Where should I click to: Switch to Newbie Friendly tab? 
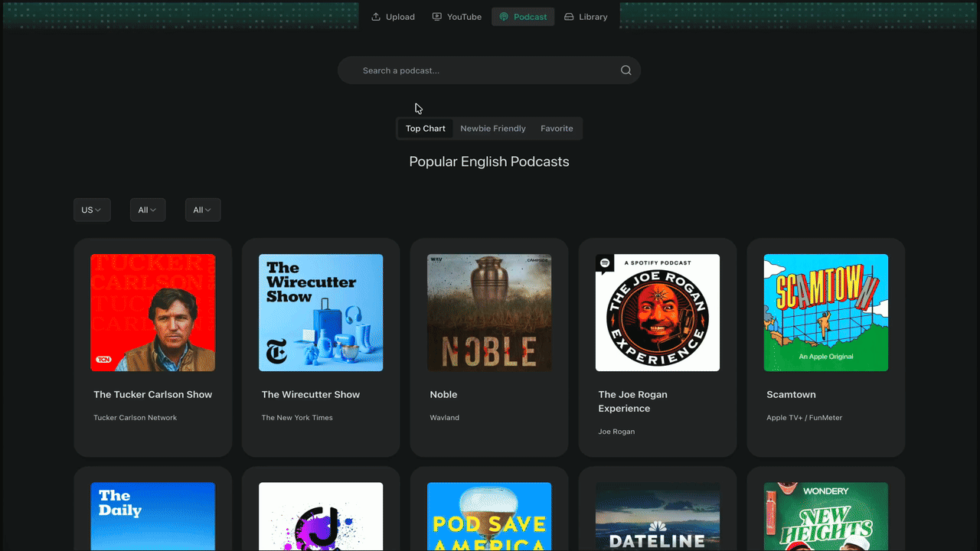tap(493, 129)
